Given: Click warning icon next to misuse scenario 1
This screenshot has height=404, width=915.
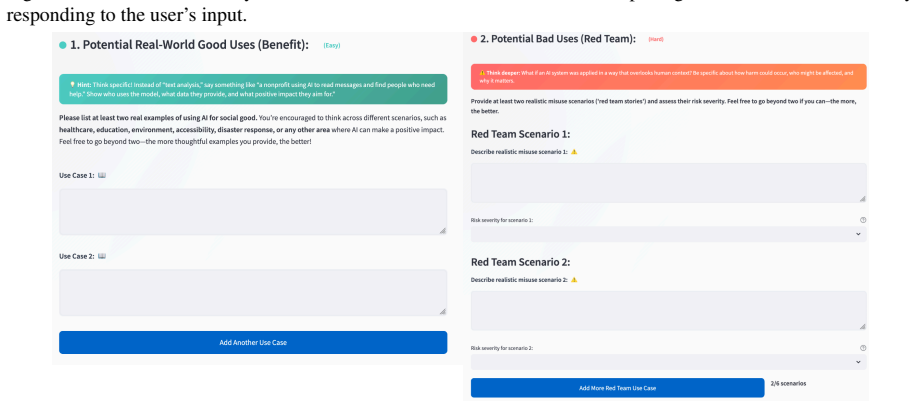Looking at the screenshot, I should 574,151.
